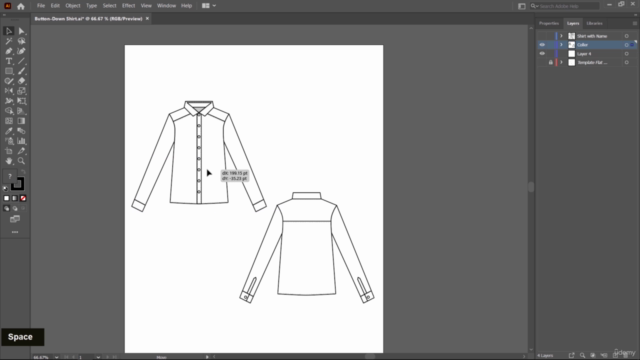
Task: Select the Line Segment tool
Action: tap(21, 61)
